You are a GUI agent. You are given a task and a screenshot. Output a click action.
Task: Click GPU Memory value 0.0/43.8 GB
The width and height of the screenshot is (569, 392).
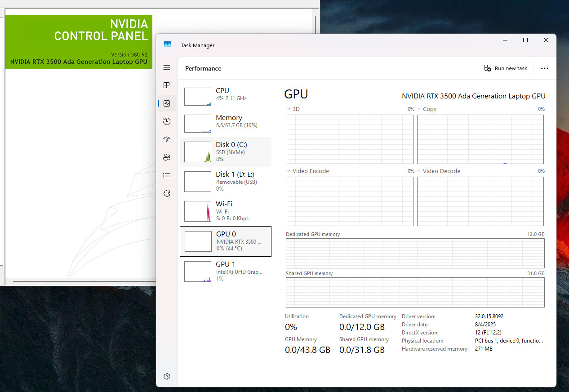(307, 350)
